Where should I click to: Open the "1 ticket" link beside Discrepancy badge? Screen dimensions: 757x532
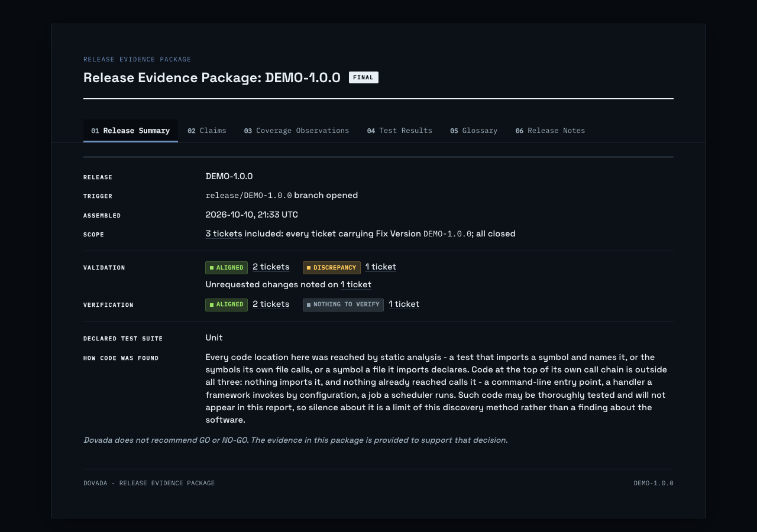tap(380, 267)
